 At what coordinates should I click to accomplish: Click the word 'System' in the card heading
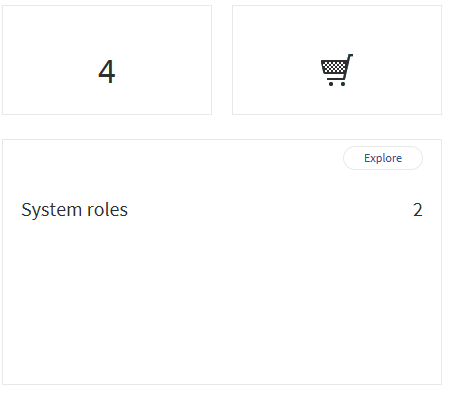tap(52, 210)
